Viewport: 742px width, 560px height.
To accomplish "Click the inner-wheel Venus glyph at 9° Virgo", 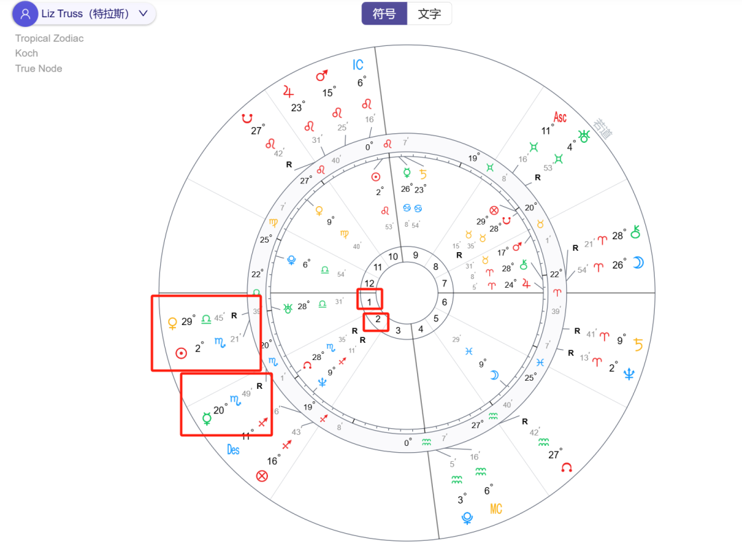I will pyautogui.click(x=319, y=211).
